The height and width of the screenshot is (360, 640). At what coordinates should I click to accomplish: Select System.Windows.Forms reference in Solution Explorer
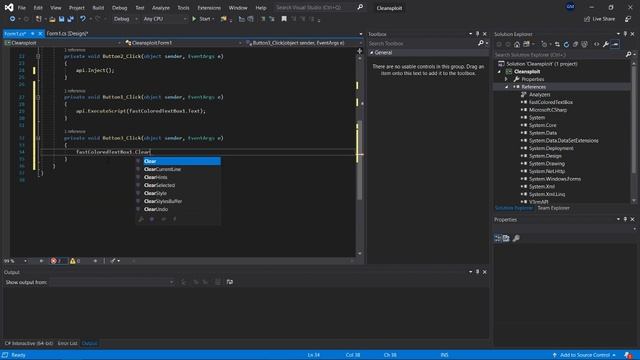pyautogui.click(x=555, y=179)
